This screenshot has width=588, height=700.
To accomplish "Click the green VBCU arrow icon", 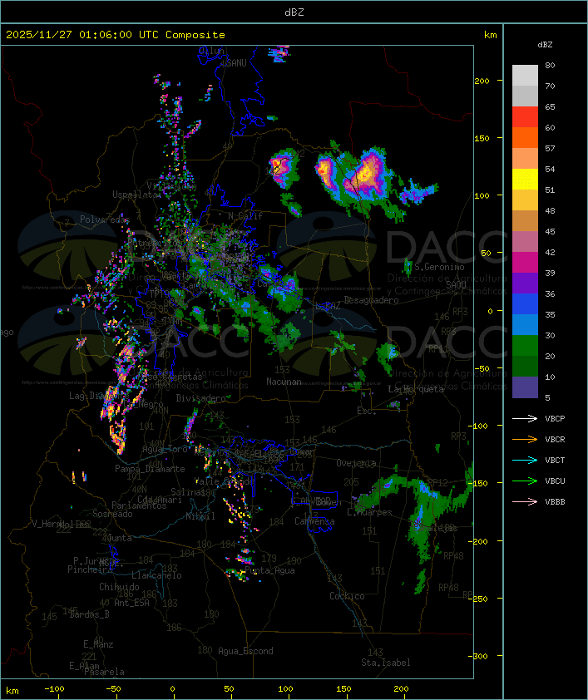I will point(525,481).
